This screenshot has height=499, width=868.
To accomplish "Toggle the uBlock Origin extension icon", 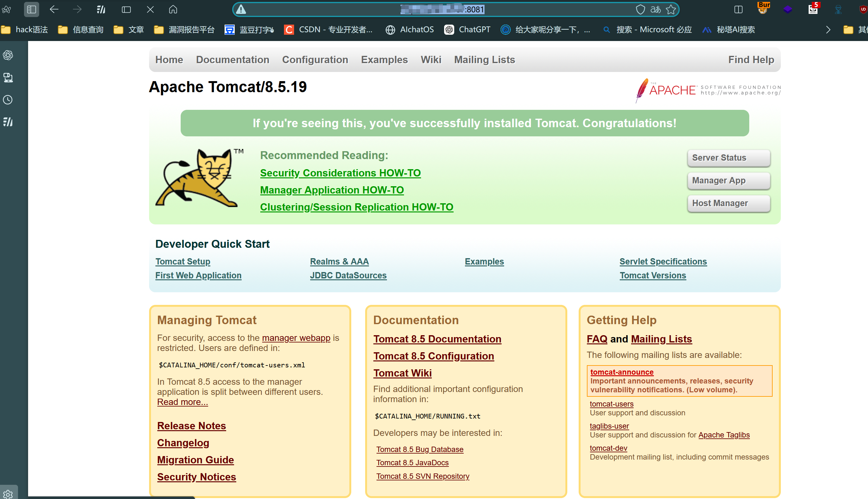I will click(863, 9).
